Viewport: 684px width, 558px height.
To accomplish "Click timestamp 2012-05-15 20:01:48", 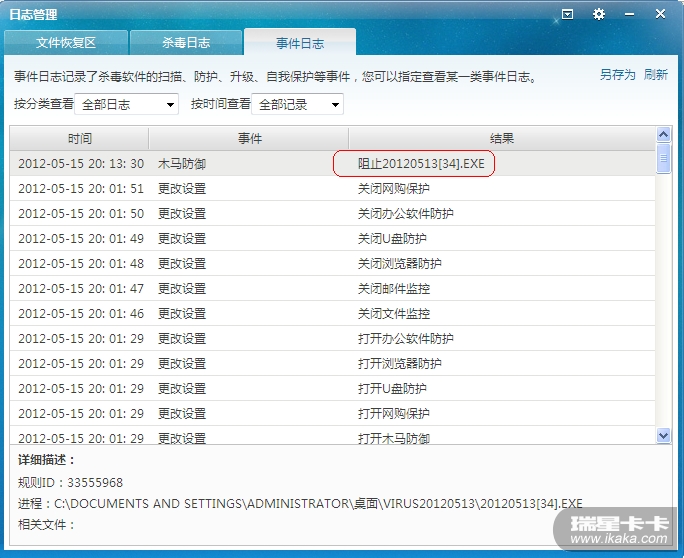I will point(81,263).
